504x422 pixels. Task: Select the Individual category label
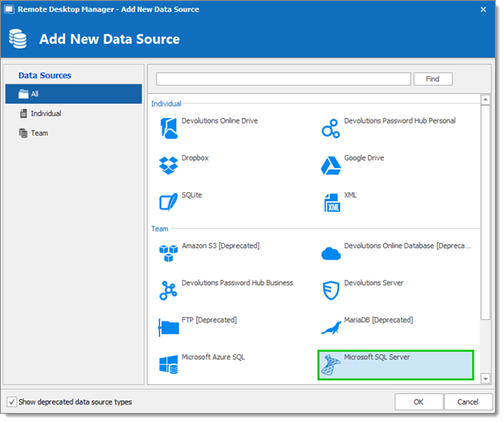point(46,114)
